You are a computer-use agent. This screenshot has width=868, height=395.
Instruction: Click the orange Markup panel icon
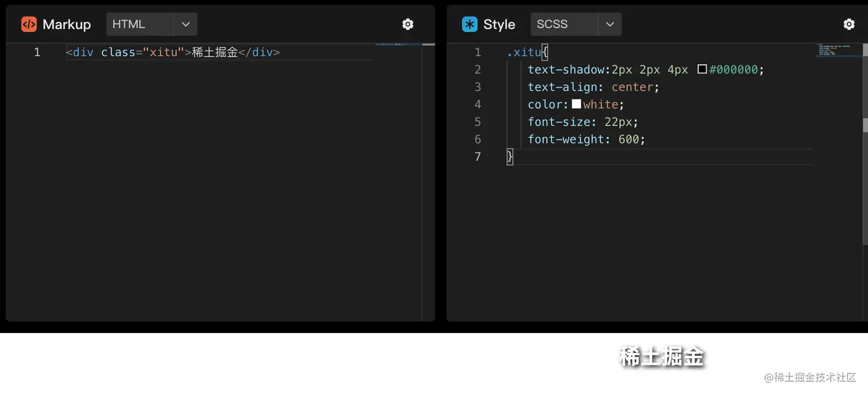click(29, 24)
